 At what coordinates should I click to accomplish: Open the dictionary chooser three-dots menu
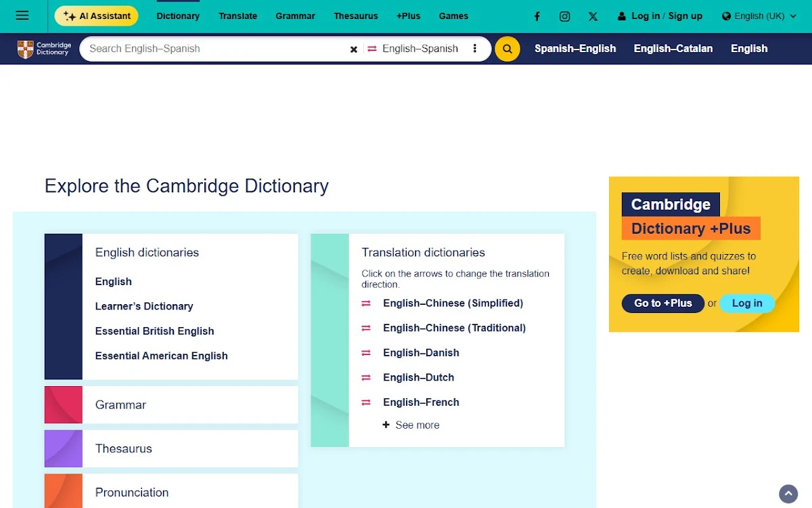pyautogui.click(x=475, y=49)
